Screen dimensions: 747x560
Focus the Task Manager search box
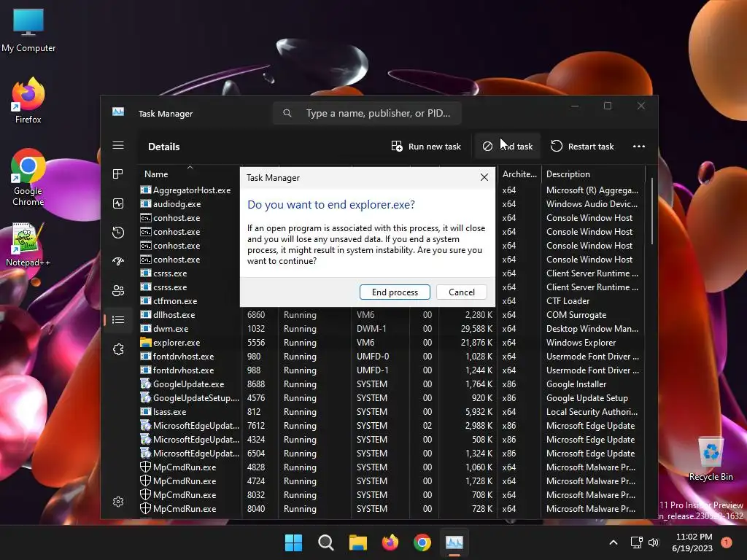[x=367, y=113]
